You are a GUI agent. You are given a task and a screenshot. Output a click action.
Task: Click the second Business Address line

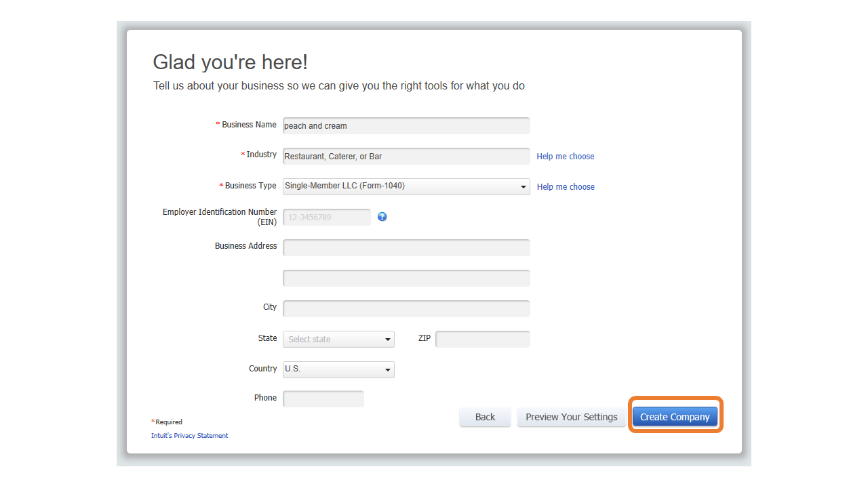coord(406,278)
